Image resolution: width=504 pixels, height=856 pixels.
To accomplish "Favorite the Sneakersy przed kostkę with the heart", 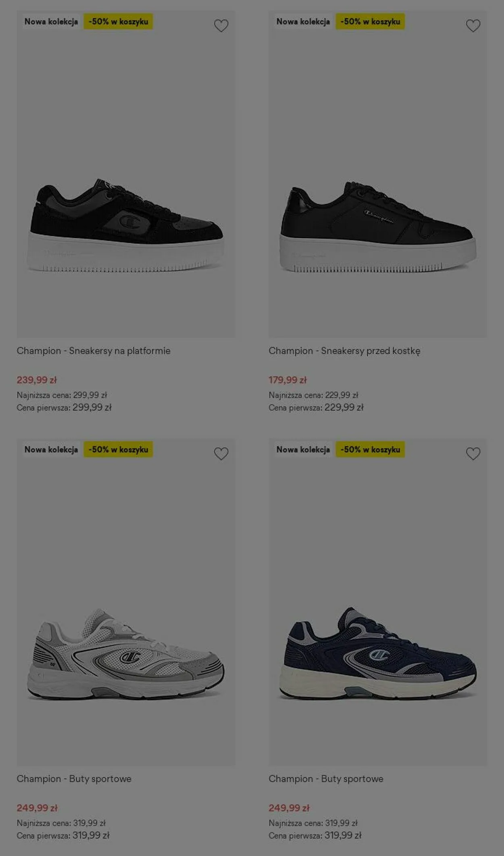I will point(473,26).
